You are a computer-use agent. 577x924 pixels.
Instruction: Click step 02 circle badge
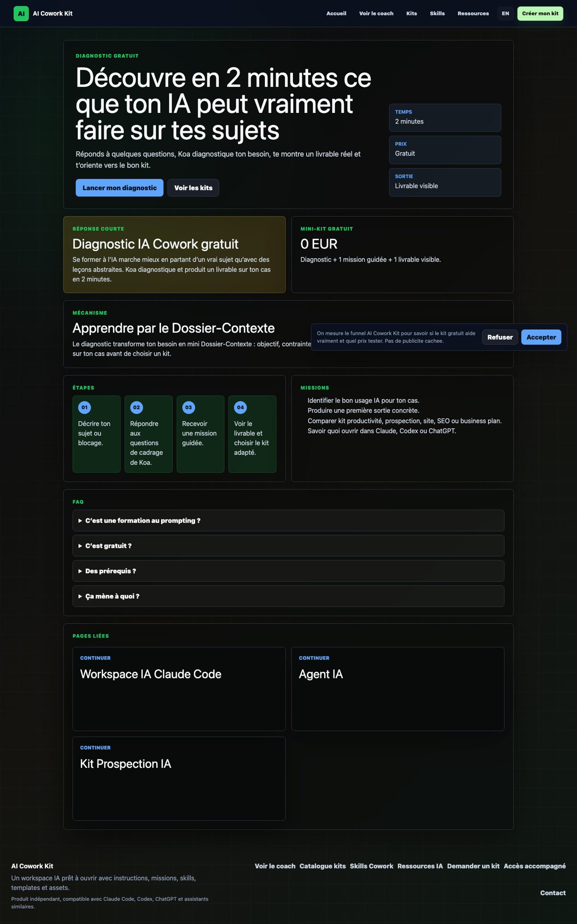137,407
